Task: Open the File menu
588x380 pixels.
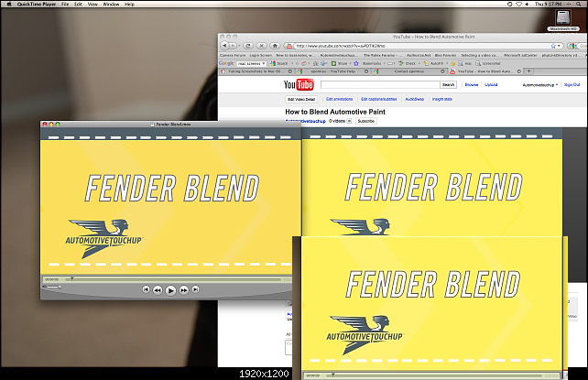Action: click(x=65, y=5)
